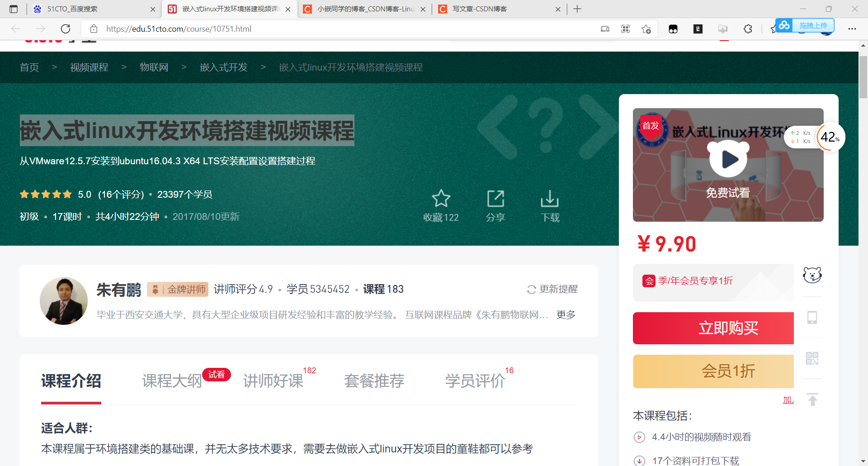868x466 pixels.
Task: Click the 会员1折 button
Action: (x=713, y=371)
